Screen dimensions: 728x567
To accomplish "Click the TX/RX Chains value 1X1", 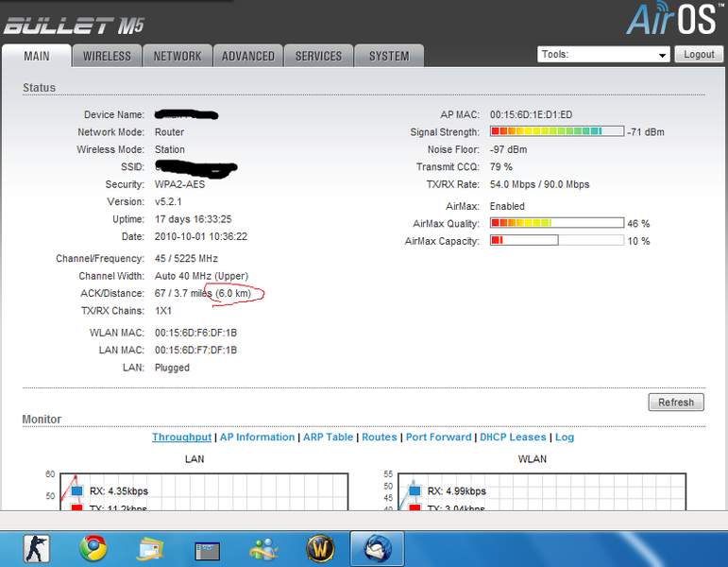I will click(x=163, y=311).
